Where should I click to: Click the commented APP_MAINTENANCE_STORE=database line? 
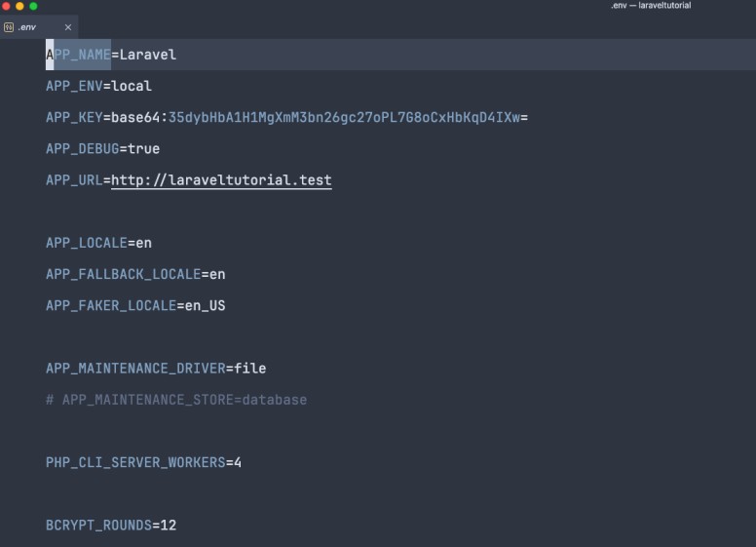point(176,400)
